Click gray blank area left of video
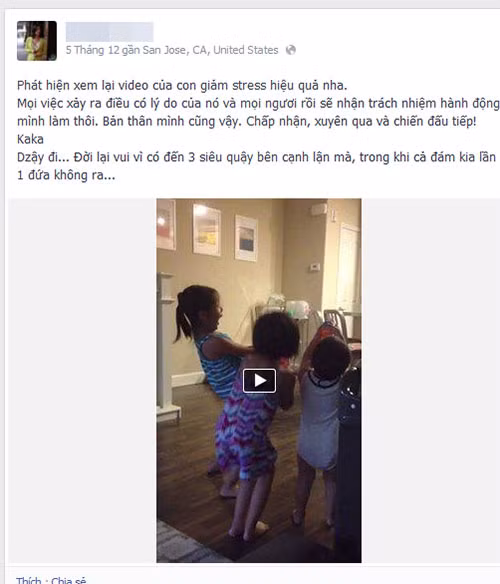This screenshot has width=500, height=584. pos(82,380)
